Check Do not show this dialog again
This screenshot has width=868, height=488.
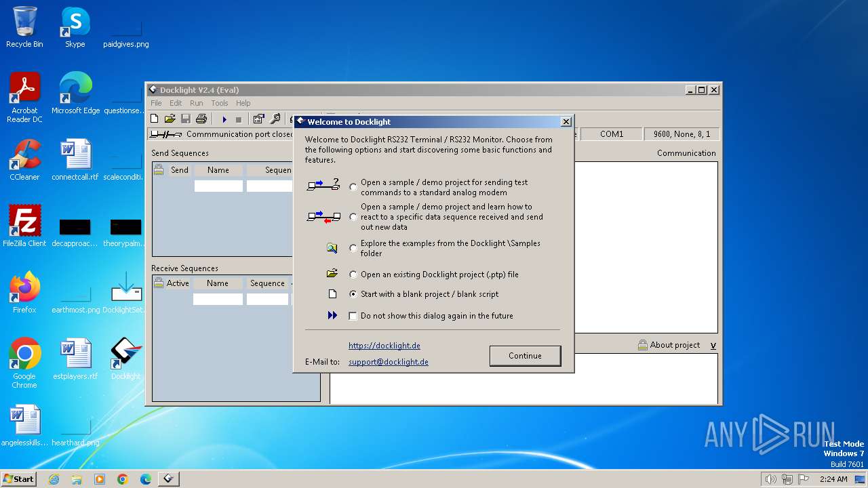(x=353, y=316)
